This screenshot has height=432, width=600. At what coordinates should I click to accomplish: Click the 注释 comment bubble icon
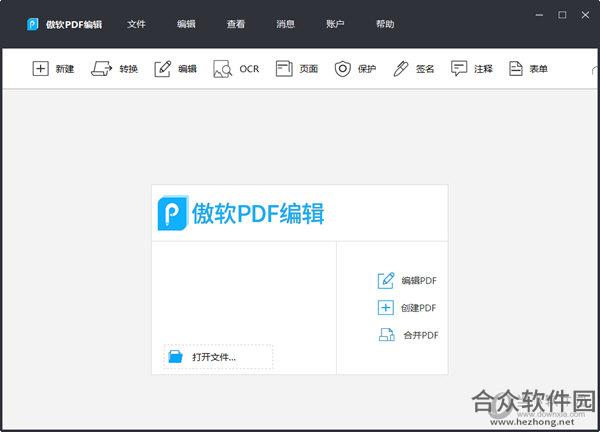coord(459,69)
